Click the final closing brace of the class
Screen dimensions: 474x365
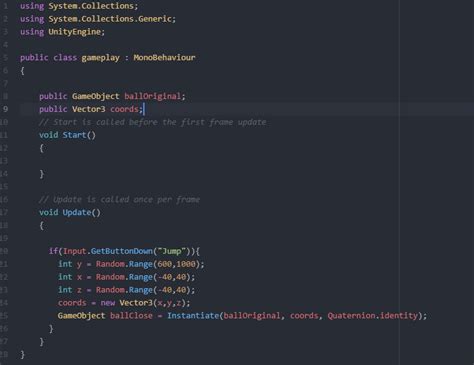(22, 355)
